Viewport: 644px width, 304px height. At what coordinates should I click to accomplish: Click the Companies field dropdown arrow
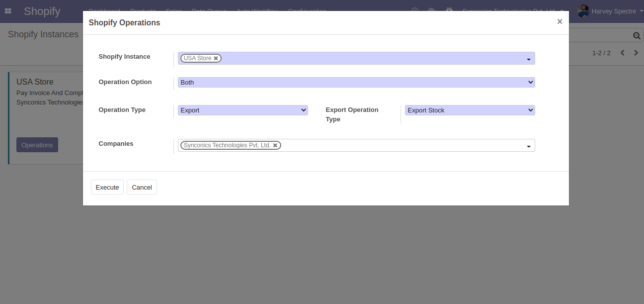pyautogui.click(x=528, y=146)
